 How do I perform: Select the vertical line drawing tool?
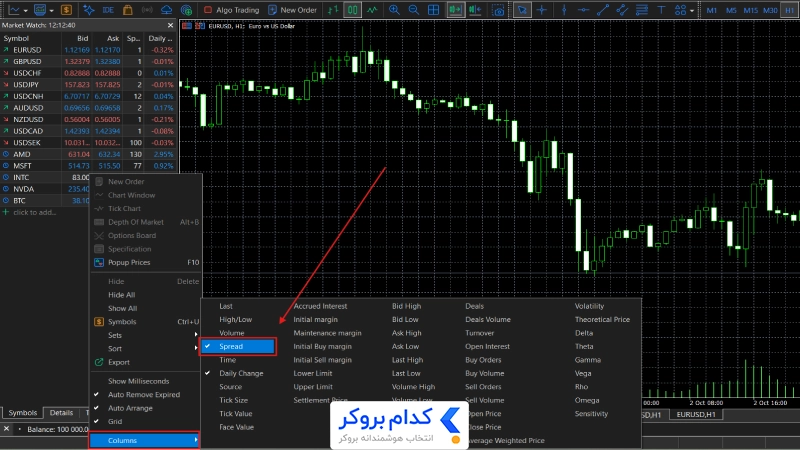pos(564,10)
